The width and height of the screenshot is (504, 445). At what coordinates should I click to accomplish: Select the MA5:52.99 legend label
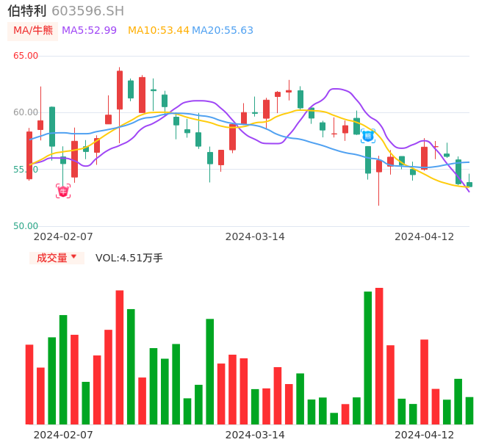[89, 31]
